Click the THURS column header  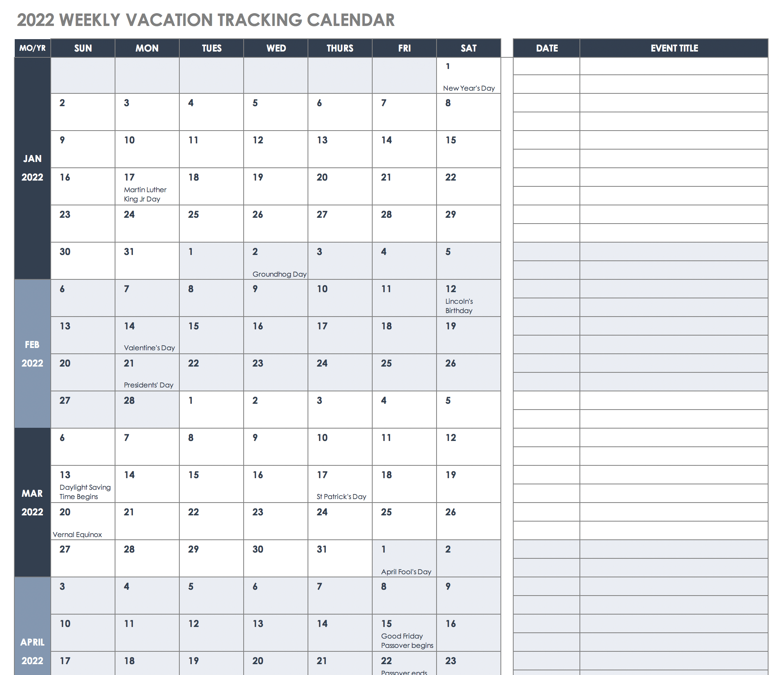click(340, 48)
